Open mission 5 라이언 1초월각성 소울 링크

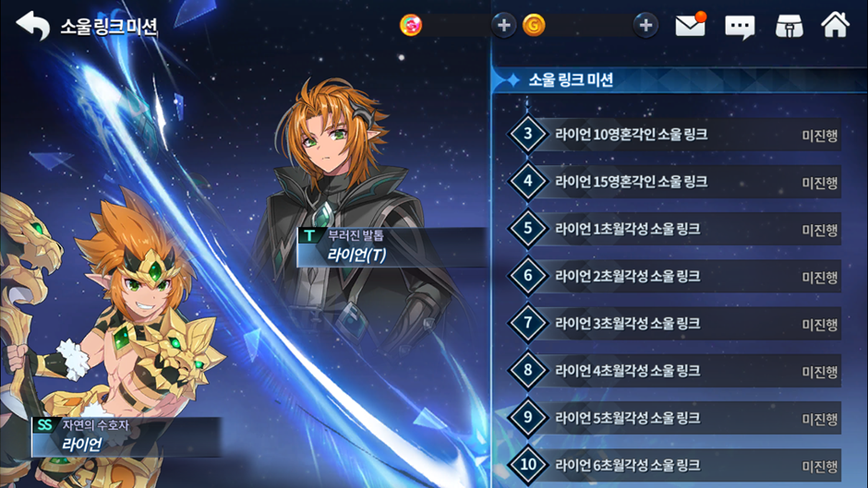pyautogui.click(x=675, y=229)
